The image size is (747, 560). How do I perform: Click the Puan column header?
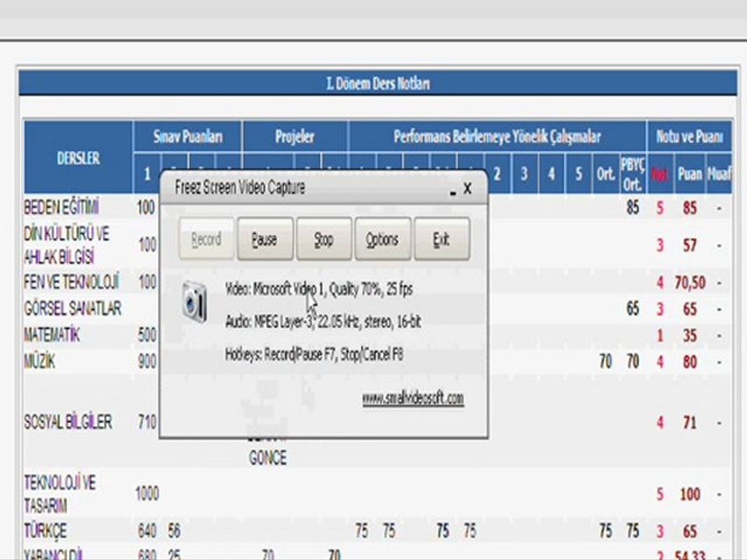pyautogui.click(x=690, y=173)
